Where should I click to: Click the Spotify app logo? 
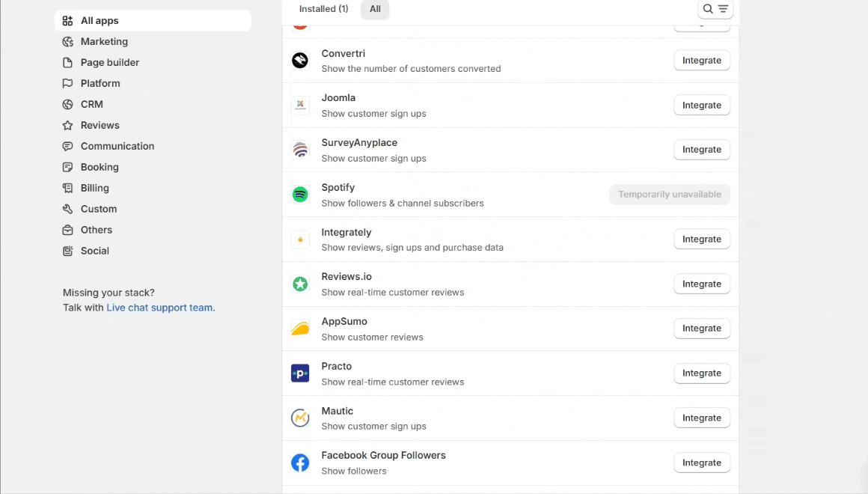pos(300,195)
